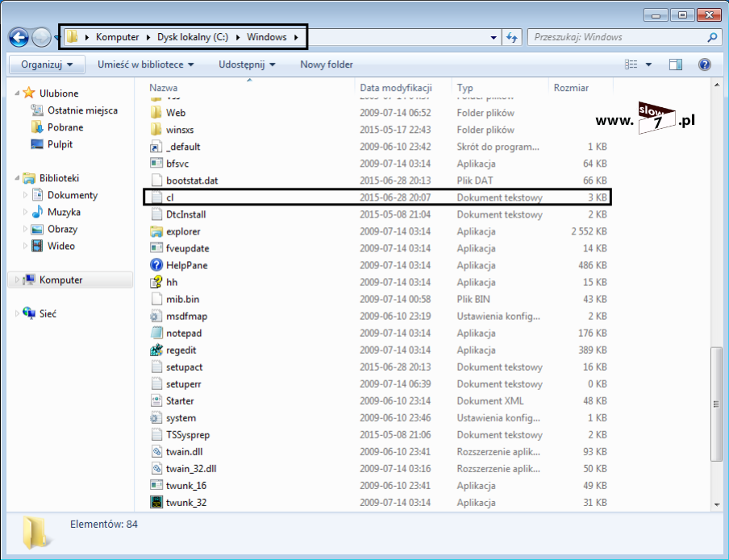The height and width of the screenshot is (560, 729).
Task: Click the vertical scrollbar down arrow
Action: [717, 504]
